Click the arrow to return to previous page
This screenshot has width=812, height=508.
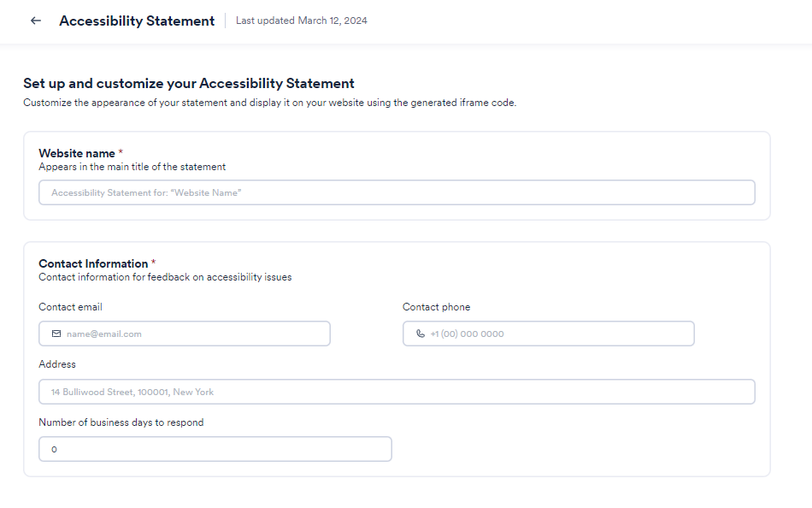tap(35, 20)
